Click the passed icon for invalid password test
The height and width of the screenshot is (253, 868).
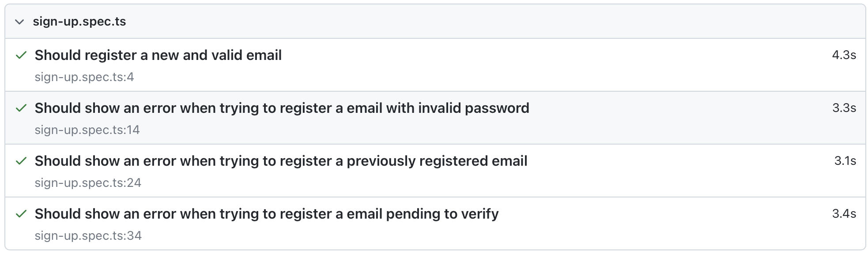[x=21, y=108]
